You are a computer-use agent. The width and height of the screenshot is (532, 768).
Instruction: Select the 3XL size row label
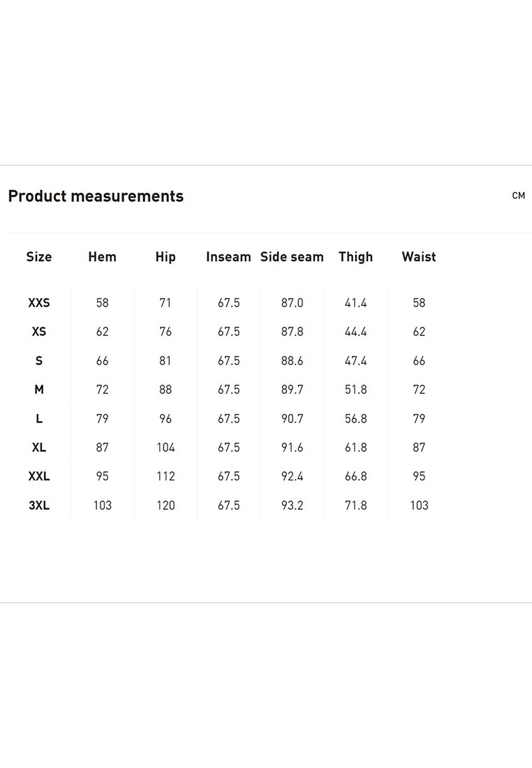38,505
